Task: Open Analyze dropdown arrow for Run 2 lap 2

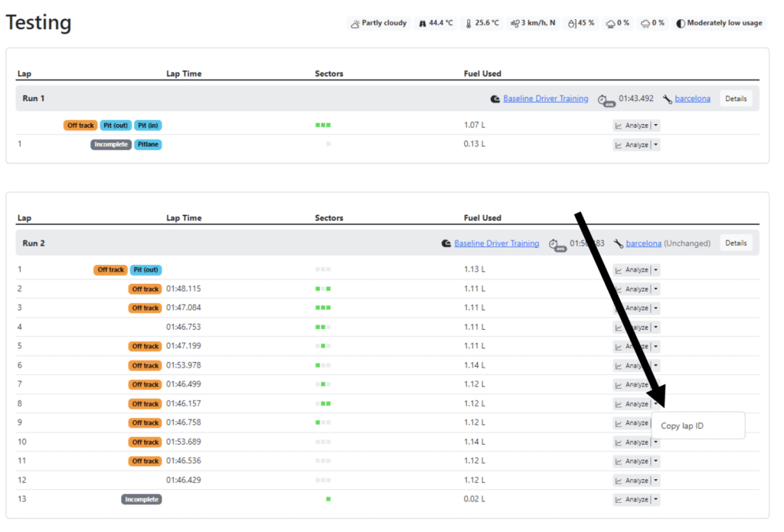Action: point(656,289)
